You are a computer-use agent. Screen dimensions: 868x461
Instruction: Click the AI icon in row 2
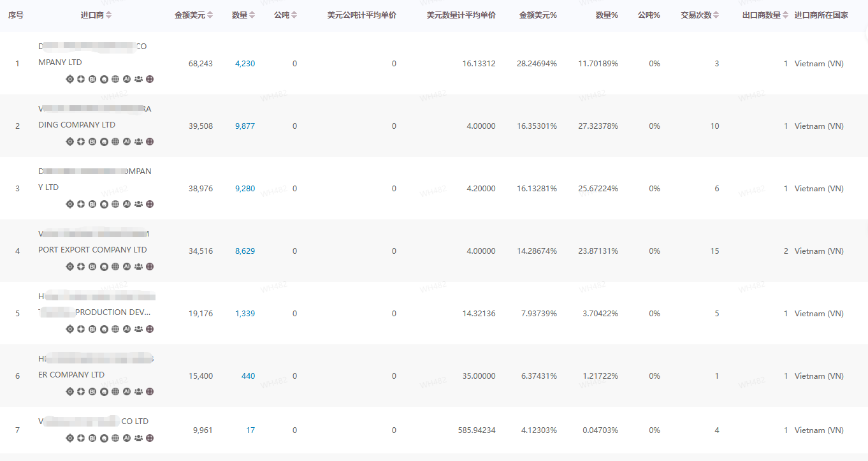coord(127,142)
